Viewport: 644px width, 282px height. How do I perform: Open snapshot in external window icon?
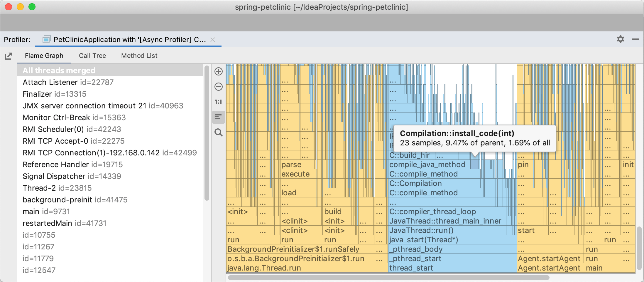point(9,56)
